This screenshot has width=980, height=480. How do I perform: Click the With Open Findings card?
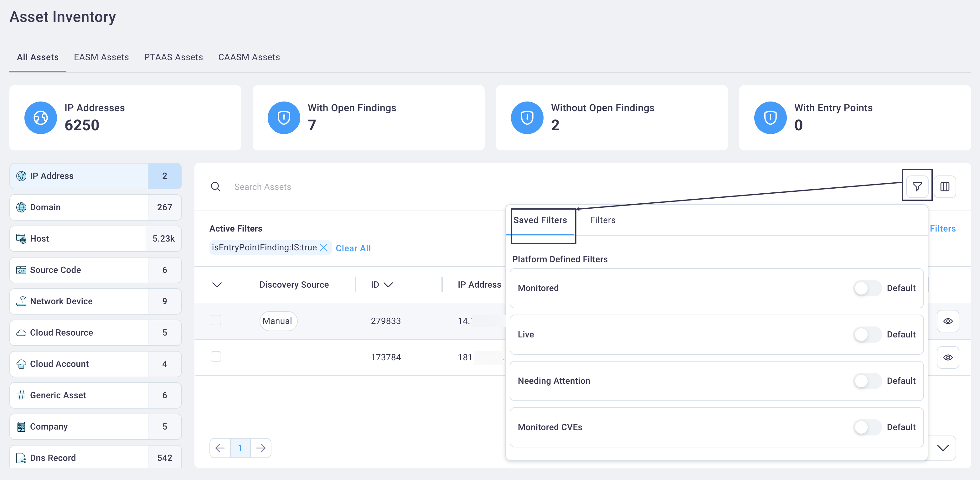368,117
